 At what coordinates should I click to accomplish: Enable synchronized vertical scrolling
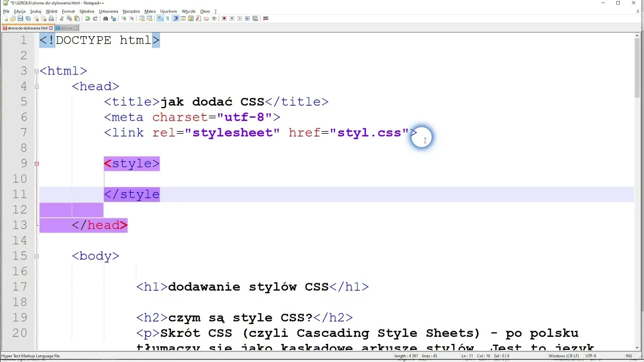click(x=142, y=18)
